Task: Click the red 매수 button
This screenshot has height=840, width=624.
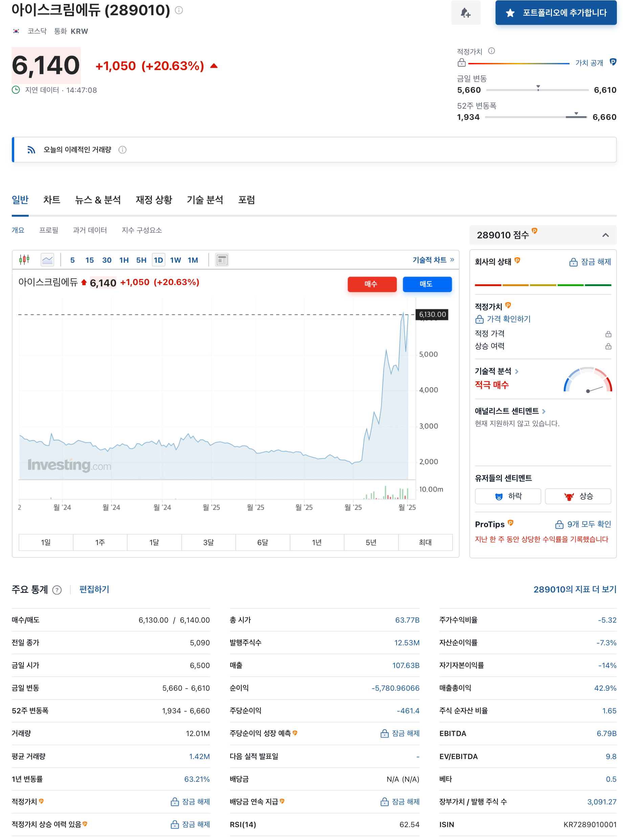Action: click(372, 284)
